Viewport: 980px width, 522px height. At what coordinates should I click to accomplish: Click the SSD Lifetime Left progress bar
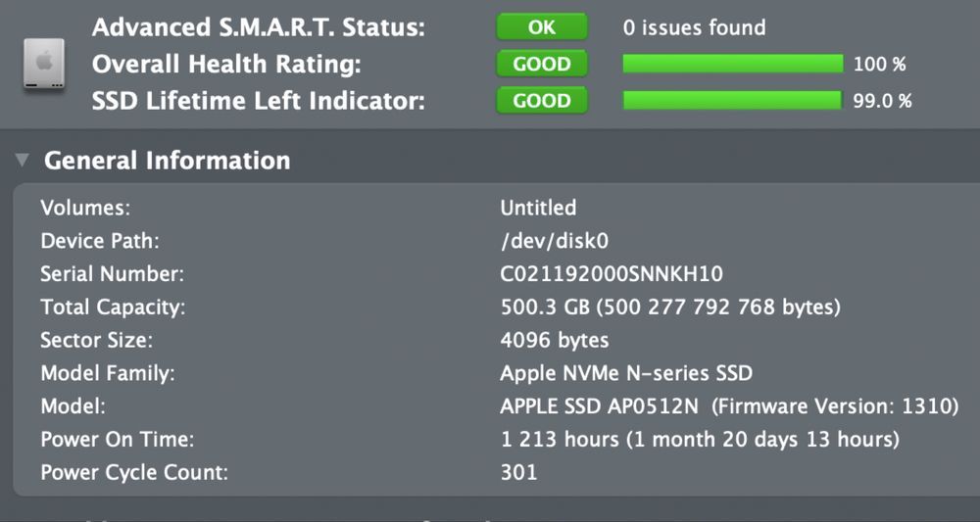click(x=732, y=101)
